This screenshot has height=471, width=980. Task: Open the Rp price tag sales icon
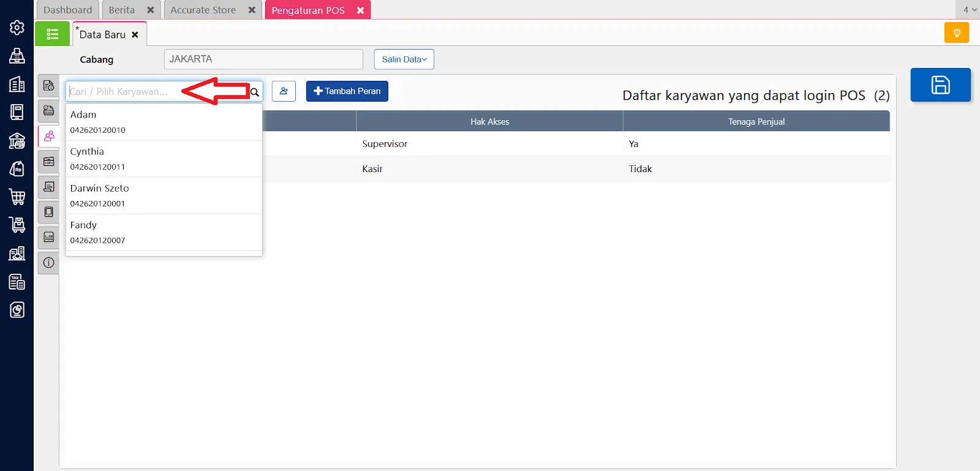coord(17,168)
